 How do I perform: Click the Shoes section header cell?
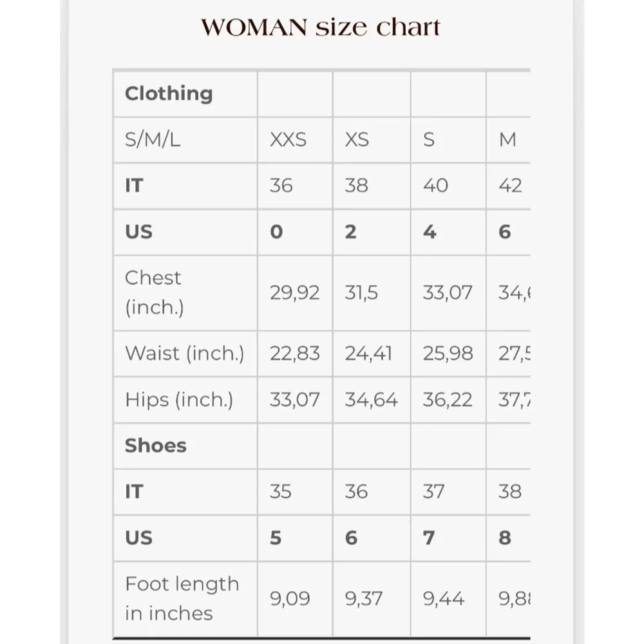(x=185, y=446)
